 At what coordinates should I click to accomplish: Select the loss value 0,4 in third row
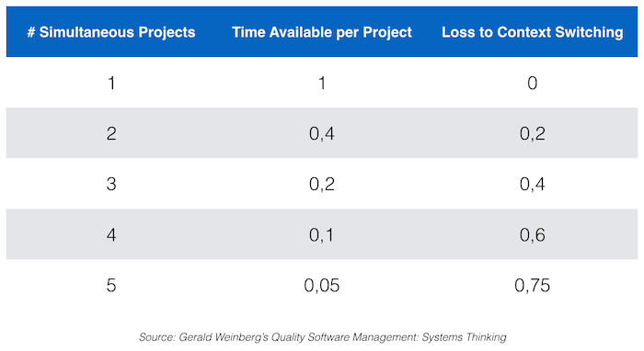(533, 184)
